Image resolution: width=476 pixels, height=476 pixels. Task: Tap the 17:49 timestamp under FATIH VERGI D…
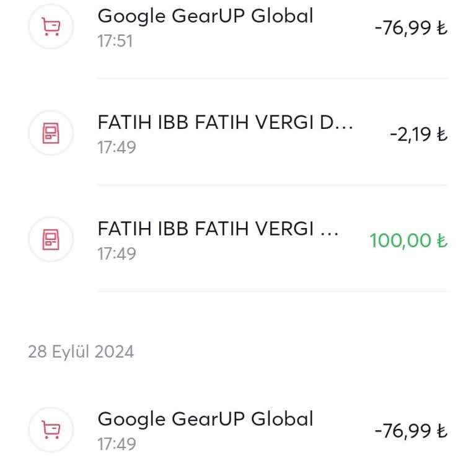click(117, 148)
